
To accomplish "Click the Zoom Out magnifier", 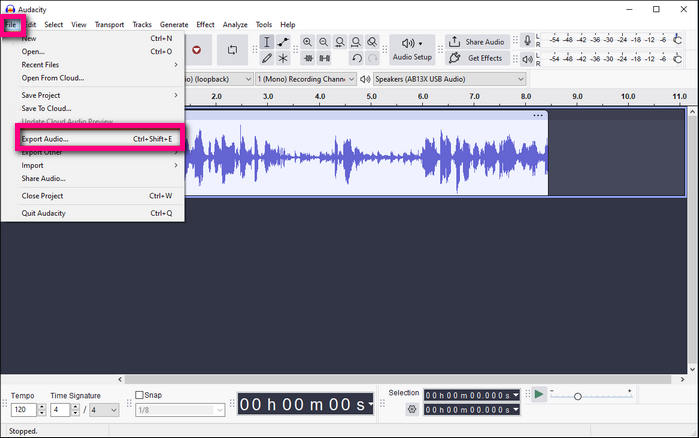I will (323, 42).
